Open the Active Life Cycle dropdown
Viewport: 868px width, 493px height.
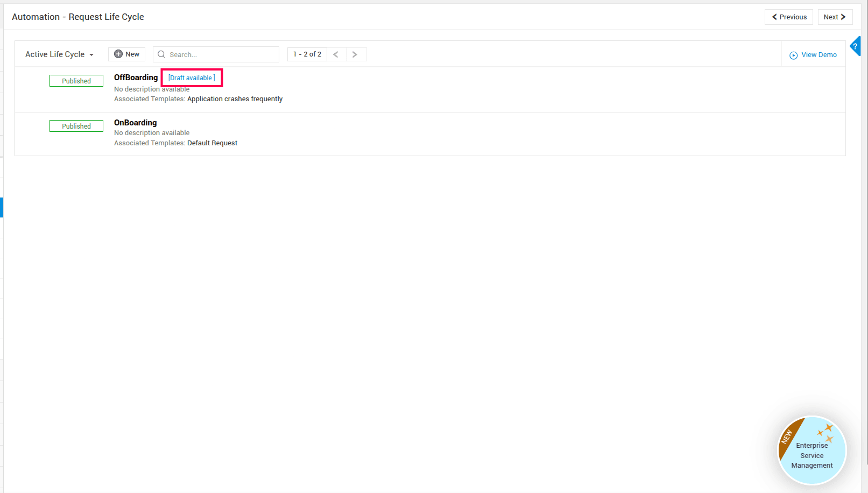point(59,54)
